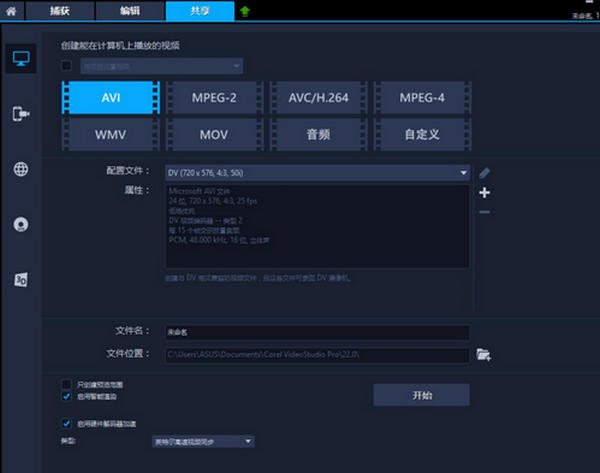The height and width of the screenshot is (473, 600).
Task: Select the Computer output sidebar icon
Action: [x=21, y=59]
